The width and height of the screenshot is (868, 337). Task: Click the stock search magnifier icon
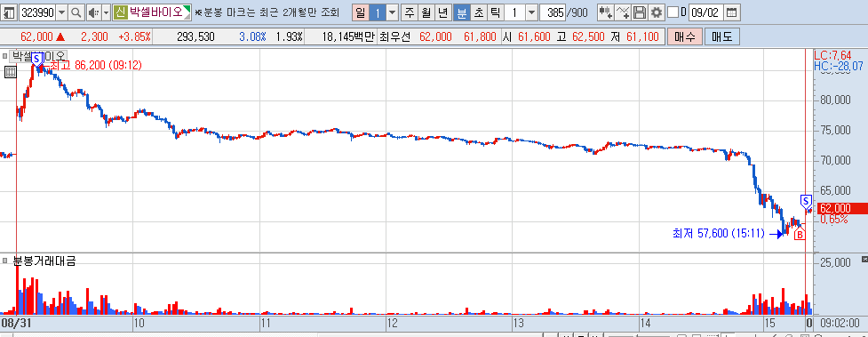76,12
